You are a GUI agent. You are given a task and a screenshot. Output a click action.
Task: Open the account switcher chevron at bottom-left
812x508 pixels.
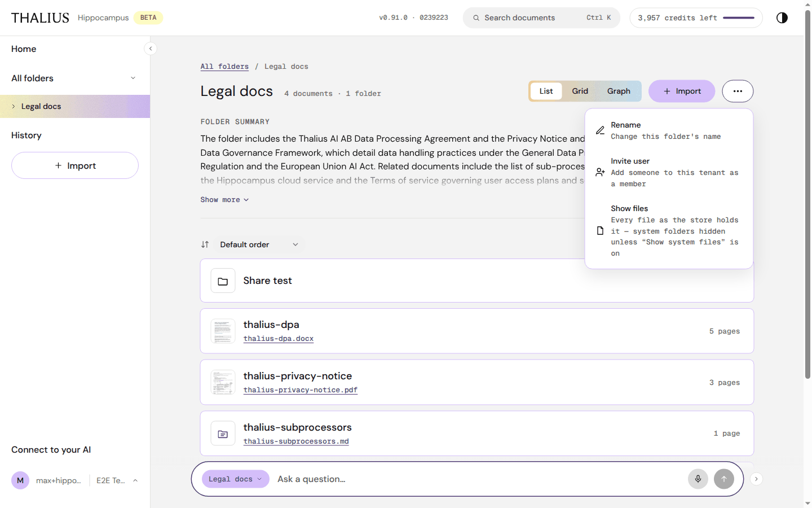[x=135, y=480]
